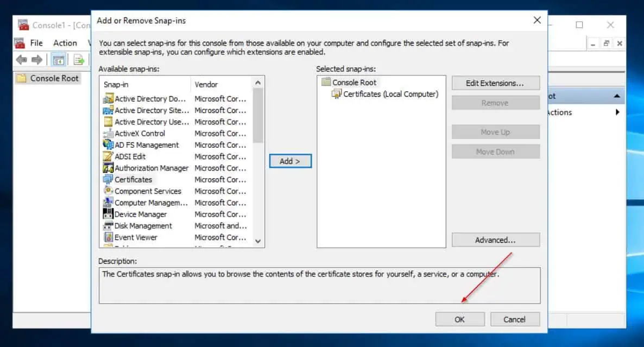Select the AD FS Management row text
The width and height of the screenshot is (644, 347).
pyautogui.click(x=147, y=145)
